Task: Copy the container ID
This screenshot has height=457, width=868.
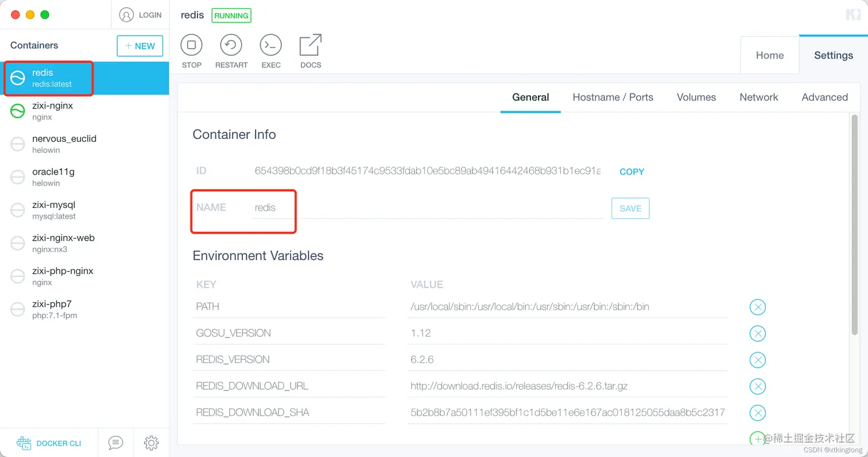Action: tap(631, 172)
